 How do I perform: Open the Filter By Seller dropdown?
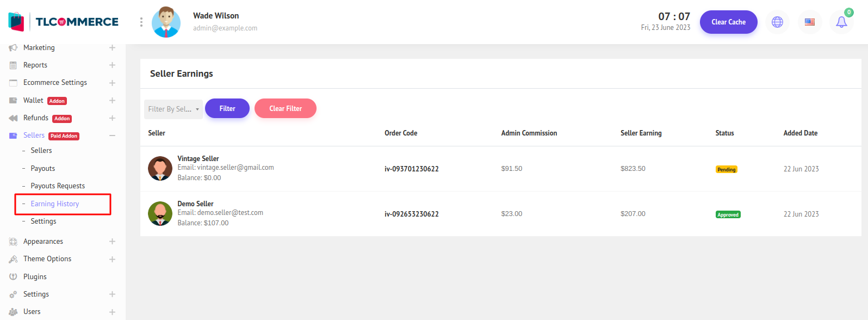(173, 109)
